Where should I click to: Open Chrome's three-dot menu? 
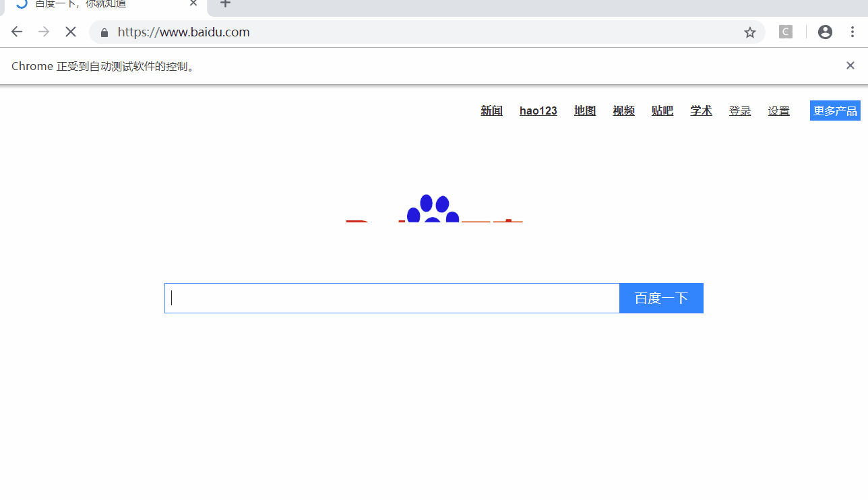(852, 32)
